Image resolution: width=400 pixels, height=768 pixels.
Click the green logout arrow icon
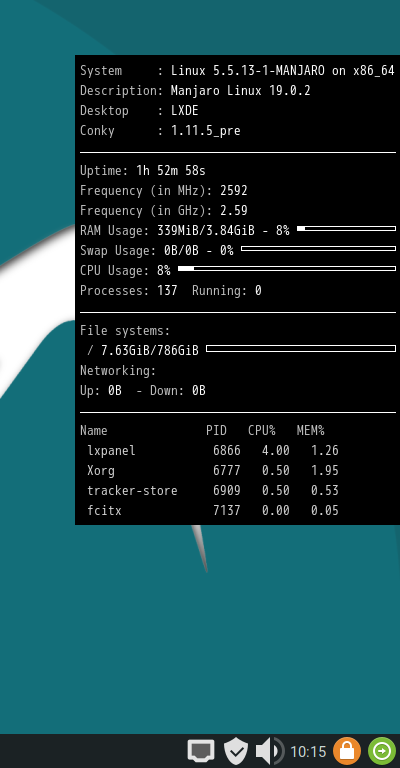click(x=382, y=751)
